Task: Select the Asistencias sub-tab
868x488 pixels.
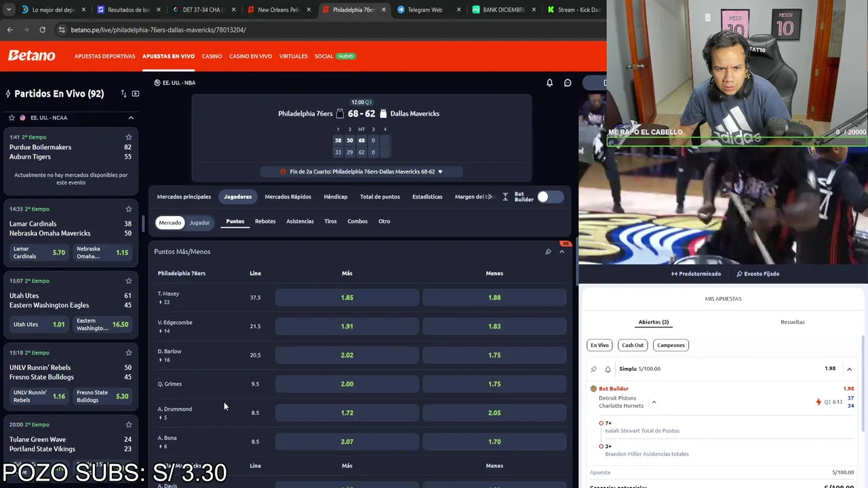Action: [x=300, y=221]
